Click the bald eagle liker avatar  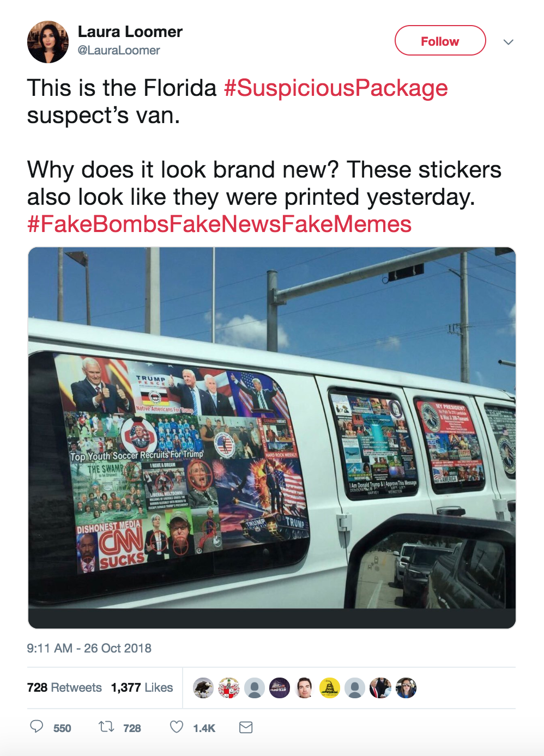pyautogui.click(x=203, y=688)
